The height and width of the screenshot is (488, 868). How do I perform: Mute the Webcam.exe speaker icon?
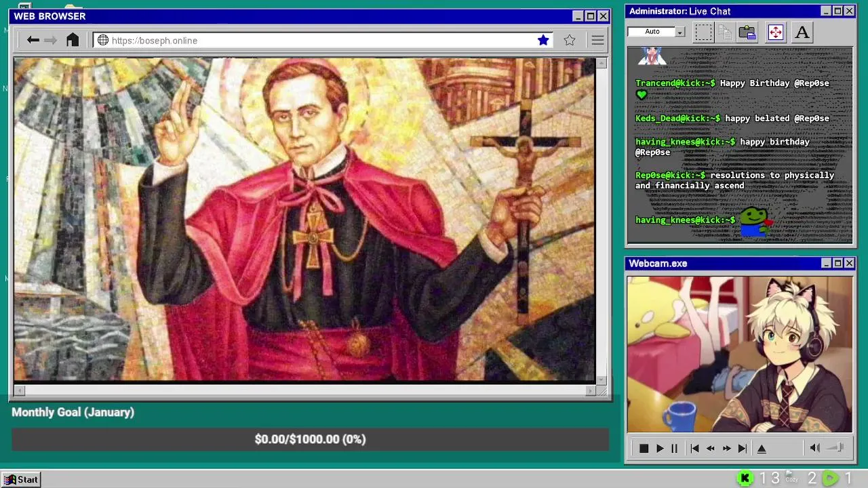pyautogui.click(x=815, y=447)
